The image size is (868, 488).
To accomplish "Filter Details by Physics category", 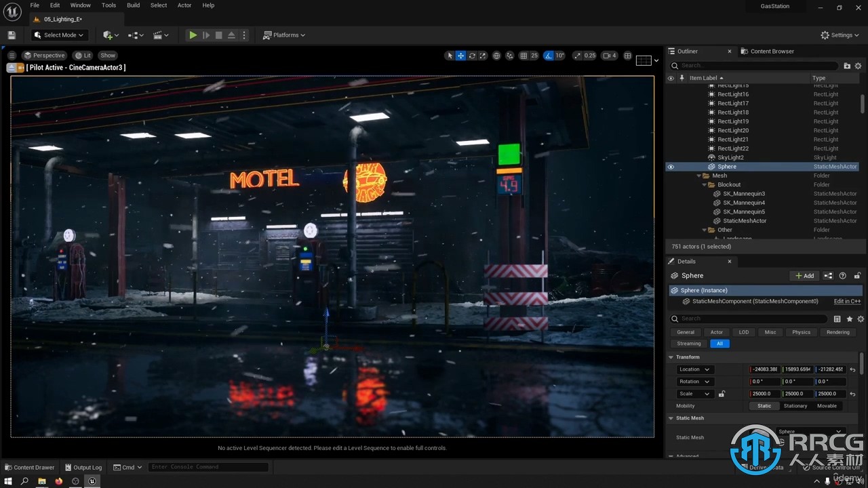I will click(x=801, y=332).
